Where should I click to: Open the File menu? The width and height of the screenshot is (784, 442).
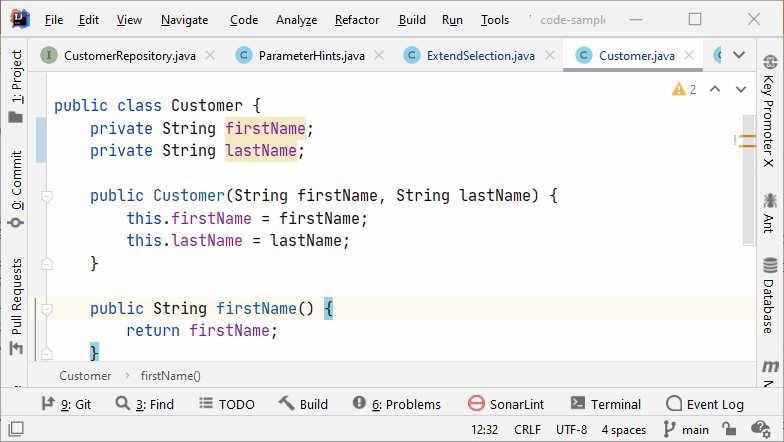54,20
